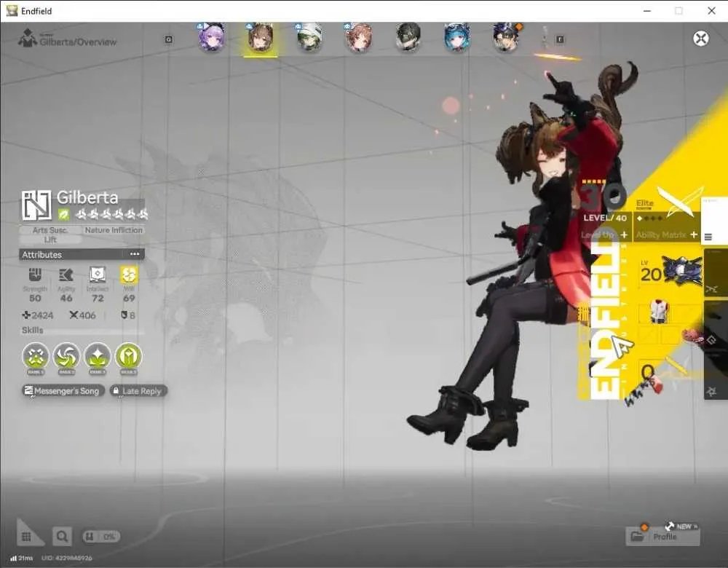Select the highlighted yellow Will attribute icon

(129, 275)
